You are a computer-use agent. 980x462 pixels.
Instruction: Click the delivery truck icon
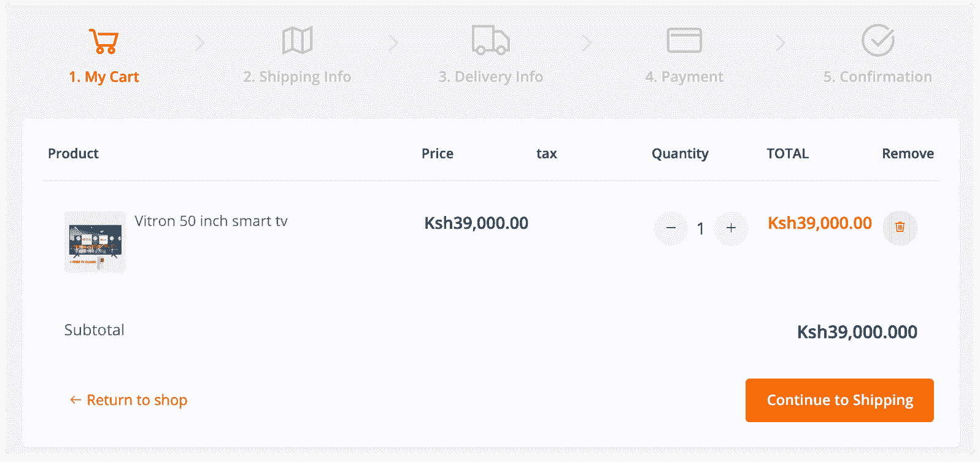tap(490, 40)
